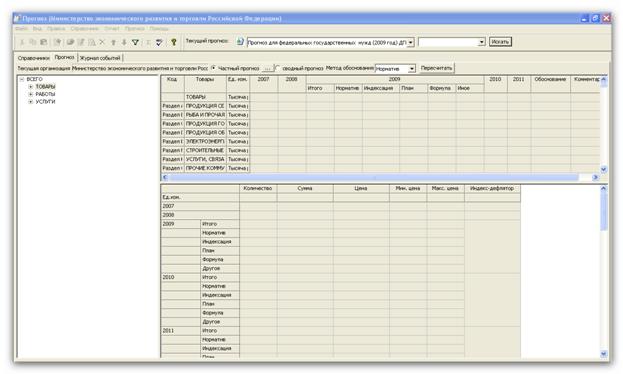The width and height of the screenshot is (623, 374).
Task: Select the ПРОЧИЕ КОММУ row cell
Action: pyautogui.click(x=205, y=168)
